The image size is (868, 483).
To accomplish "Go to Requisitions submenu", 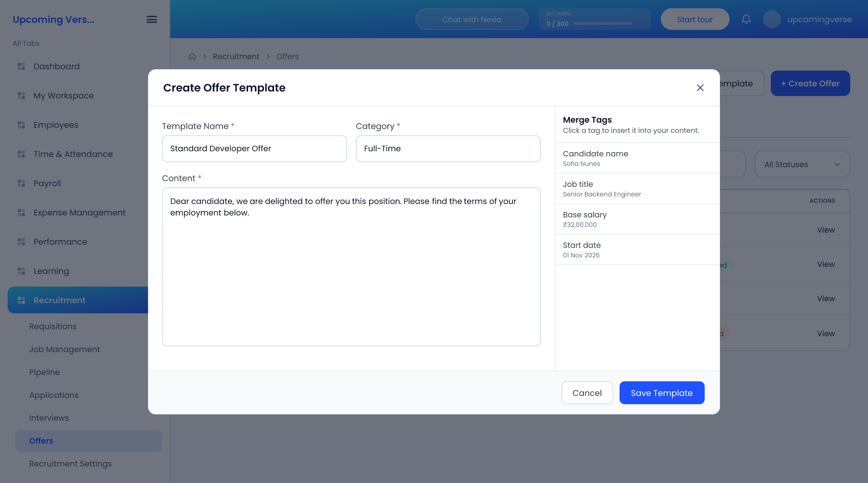I will pyautogui.click(x=53, y=326).
